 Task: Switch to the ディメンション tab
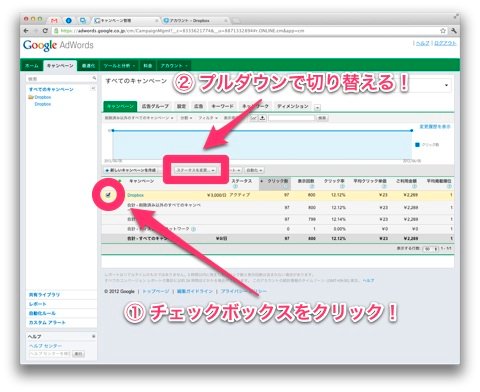[293, 106]
